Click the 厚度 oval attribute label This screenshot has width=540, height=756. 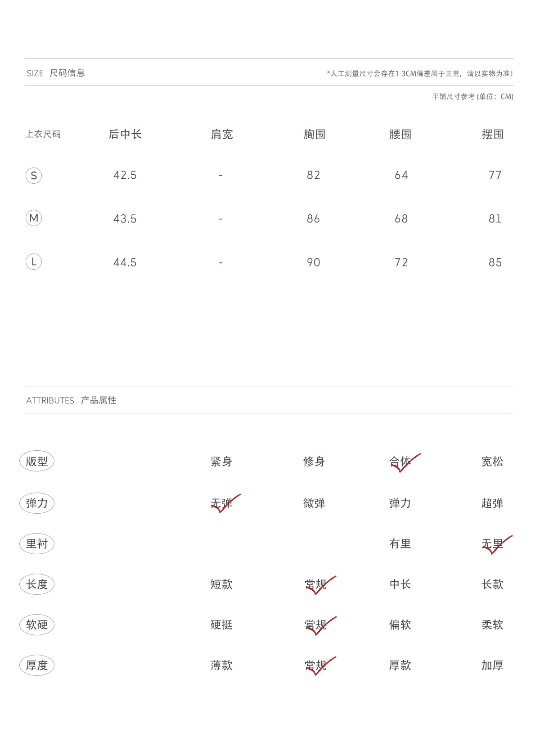point(37,665)
